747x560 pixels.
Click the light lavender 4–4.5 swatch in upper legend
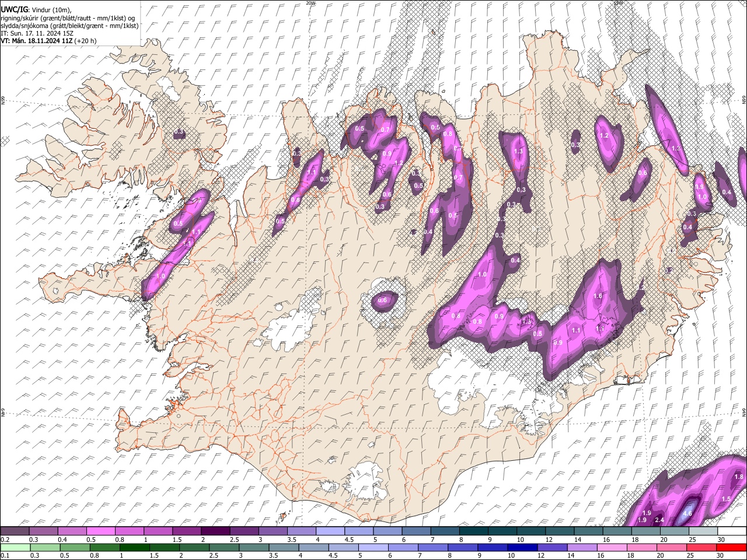tap(330, 531)
